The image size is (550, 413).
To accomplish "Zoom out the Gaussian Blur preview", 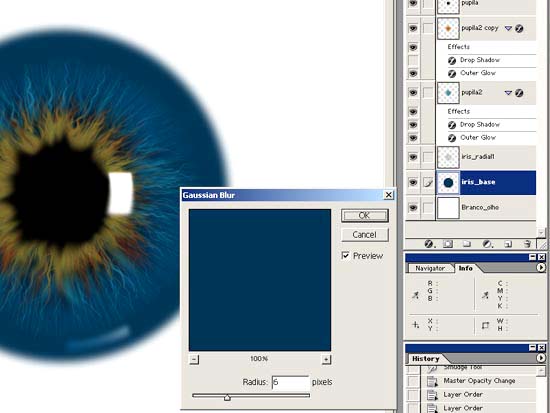I will 194,359.
